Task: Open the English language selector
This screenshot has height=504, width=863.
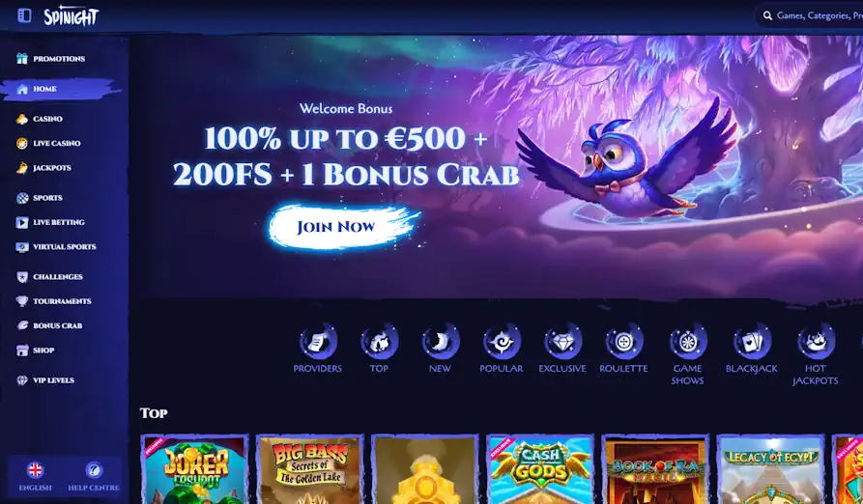Action: (35, 476)
